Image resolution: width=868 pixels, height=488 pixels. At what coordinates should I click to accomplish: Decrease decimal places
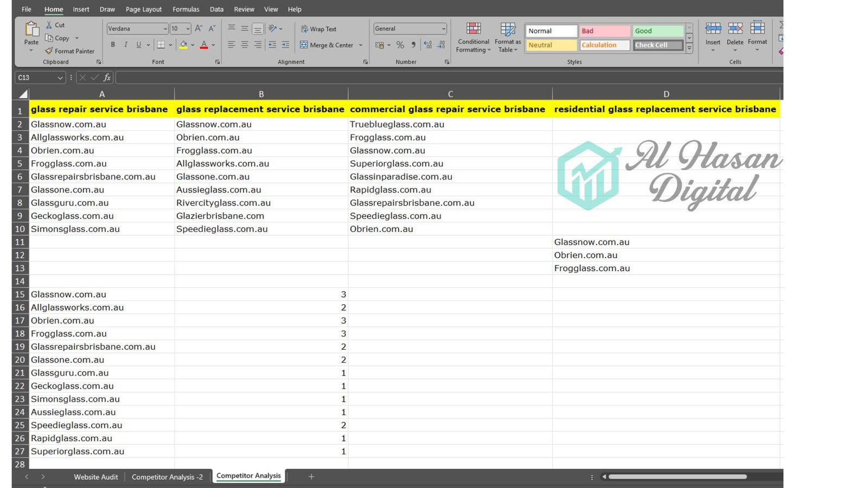coord(441,45)
